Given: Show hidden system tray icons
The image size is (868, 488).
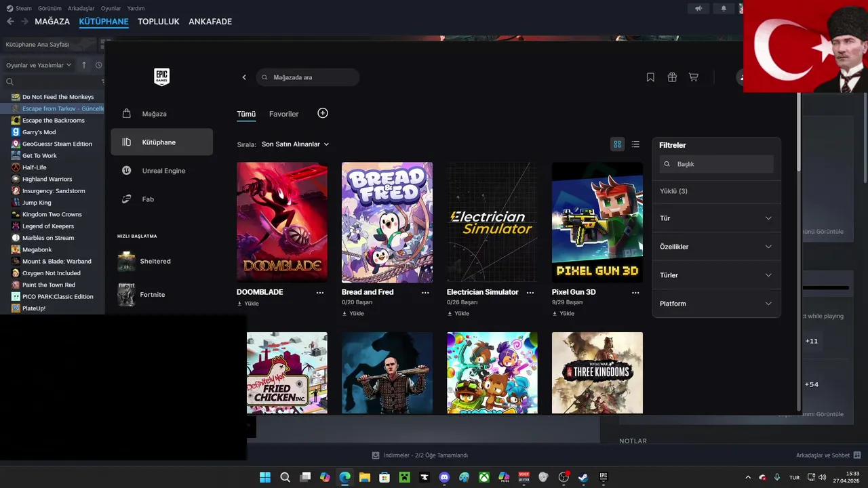Looking at the screenshot, I should pos(748,477).
